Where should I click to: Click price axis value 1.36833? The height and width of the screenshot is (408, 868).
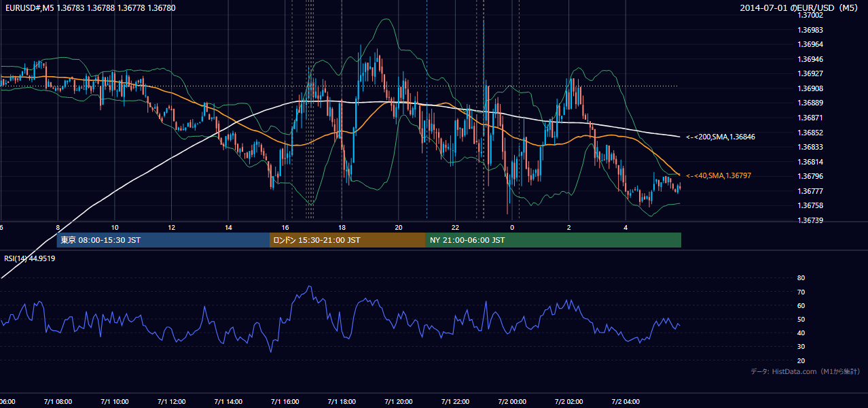810,147
